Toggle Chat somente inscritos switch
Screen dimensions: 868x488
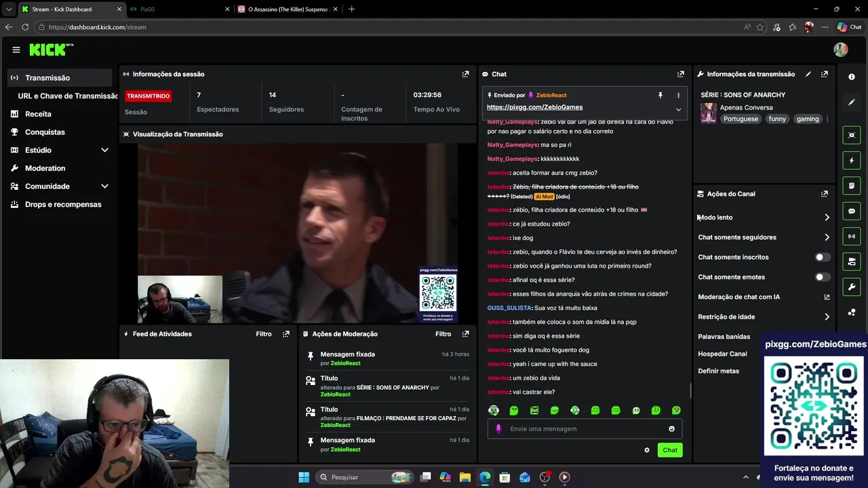tap(822, 257)
